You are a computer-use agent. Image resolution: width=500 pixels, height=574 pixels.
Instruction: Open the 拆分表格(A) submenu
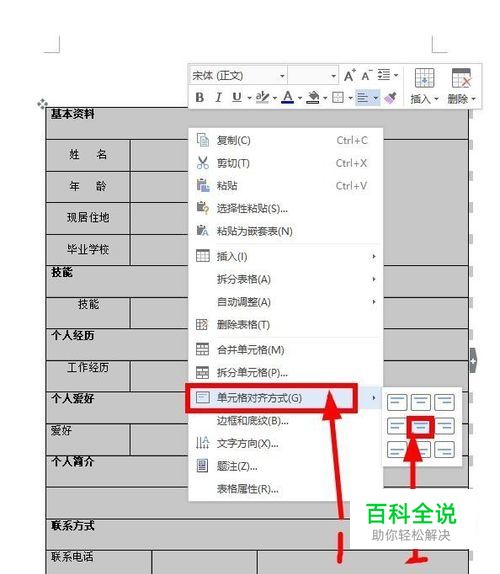point(286,279)
